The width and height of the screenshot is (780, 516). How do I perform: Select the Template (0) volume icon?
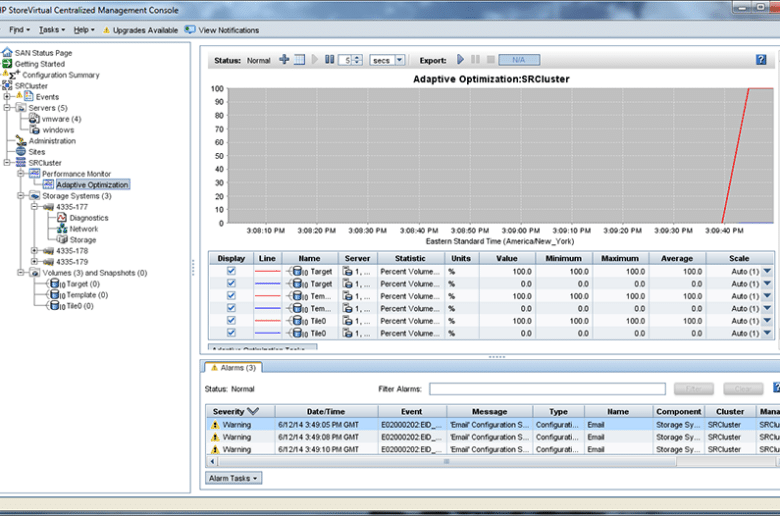(55, 295)
